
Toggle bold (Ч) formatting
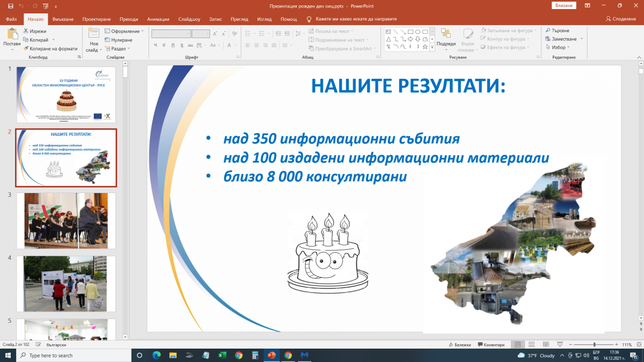click(155, 45)
